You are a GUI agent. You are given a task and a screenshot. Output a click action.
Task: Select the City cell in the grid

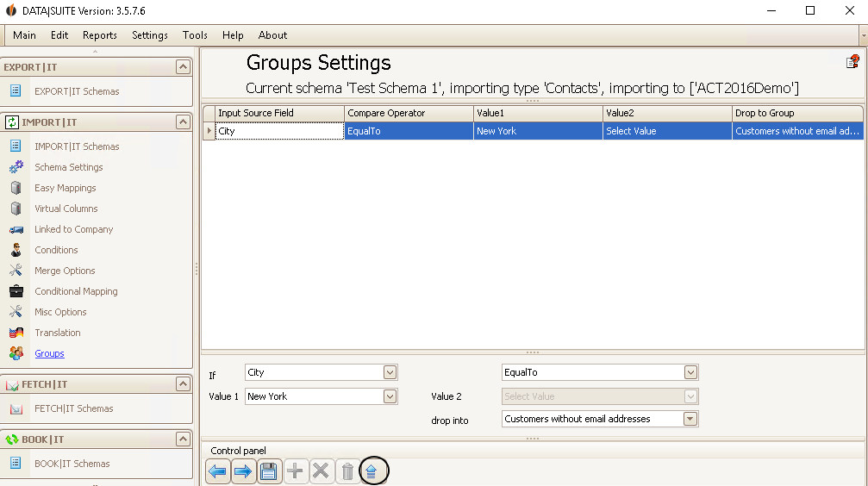click(x=279, y=131)
